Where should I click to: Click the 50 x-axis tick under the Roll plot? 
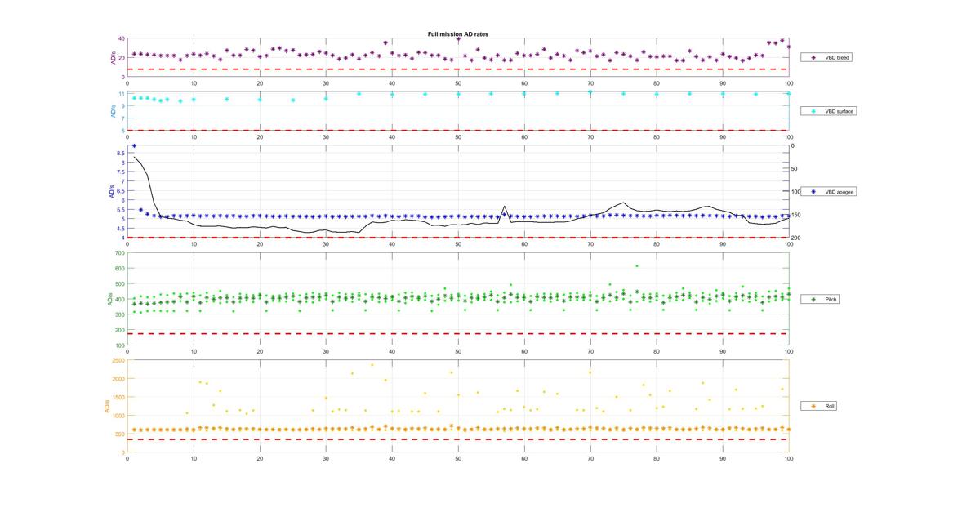coord(458,458)
